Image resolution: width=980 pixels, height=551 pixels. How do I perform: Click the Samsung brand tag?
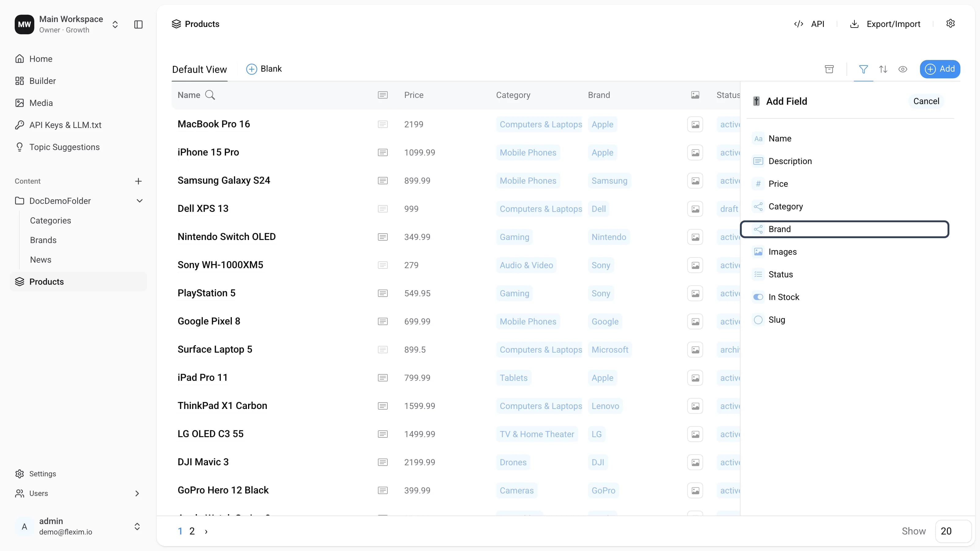coord(609,181)
